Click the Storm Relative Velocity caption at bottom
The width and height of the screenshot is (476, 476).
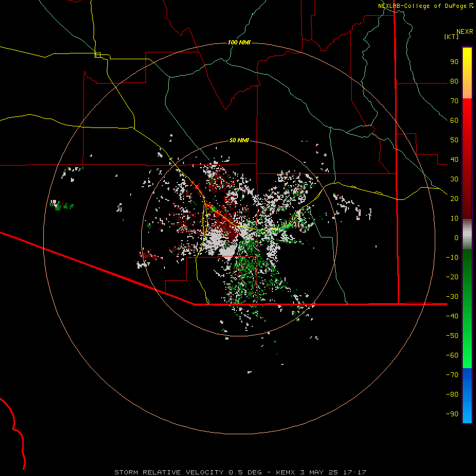coord(240,472)
